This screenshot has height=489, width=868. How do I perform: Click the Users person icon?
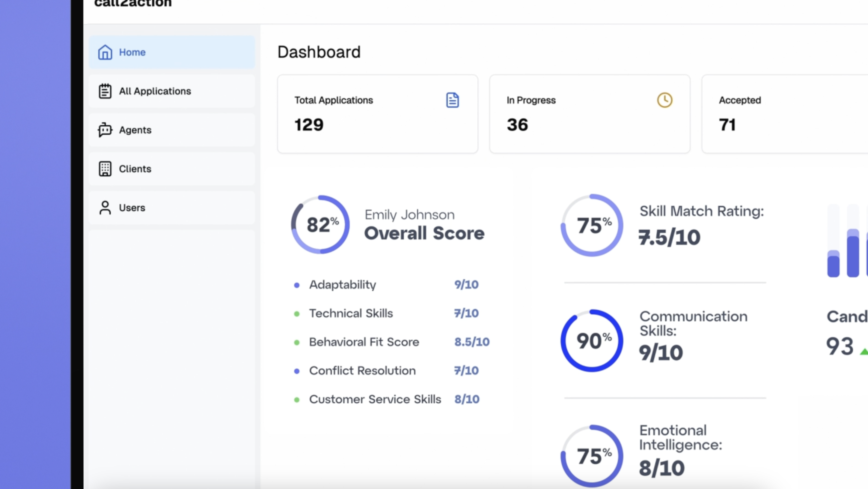click(105, 208)
